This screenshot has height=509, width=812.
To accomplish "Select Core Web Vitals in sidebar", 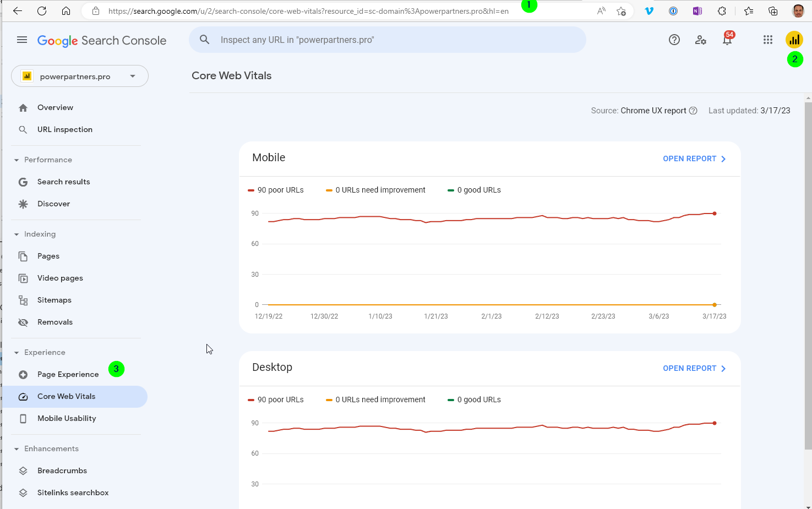I will [75, 397].
